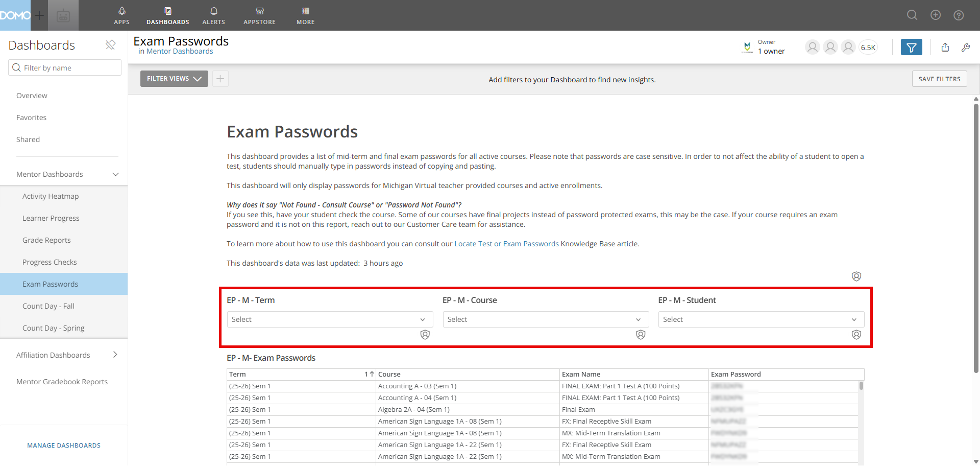Open Shared dashboards
The height and width of the screenshot is (466, 980).
[28, 139]
